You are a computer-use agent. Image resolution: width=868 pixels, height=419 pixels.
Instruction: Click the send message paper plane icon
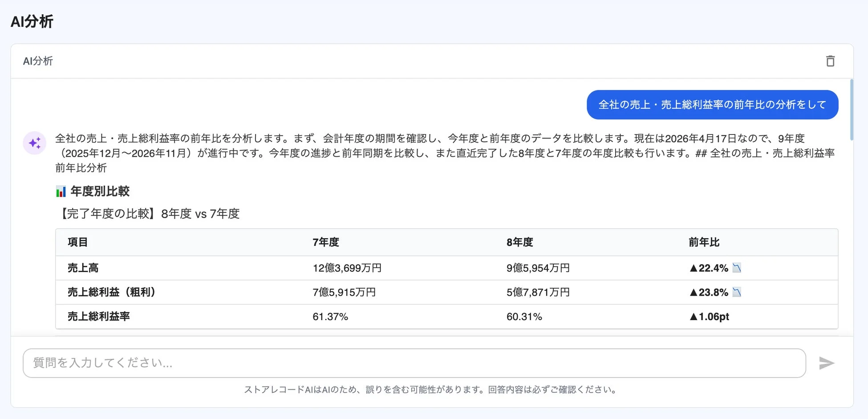pyautogui.click(x=827, y=363)
